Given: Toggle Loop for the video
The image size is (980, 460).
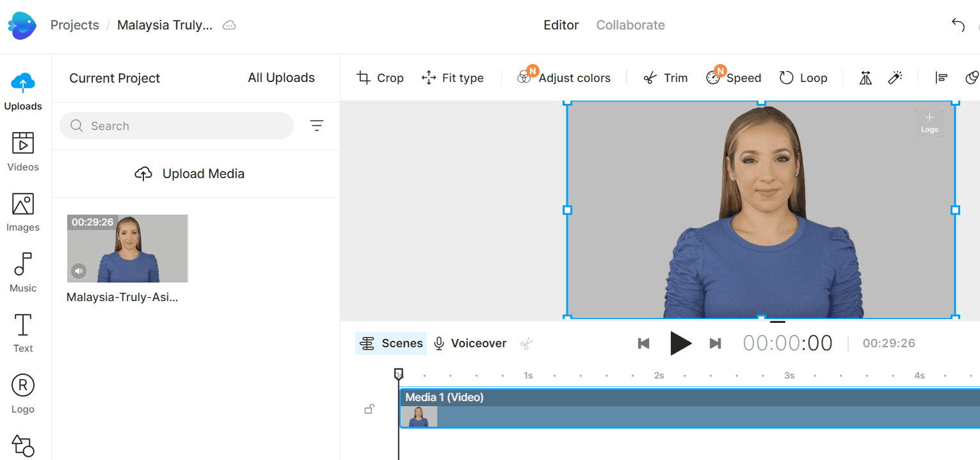Looking at the screenshot, I should 803,78.
